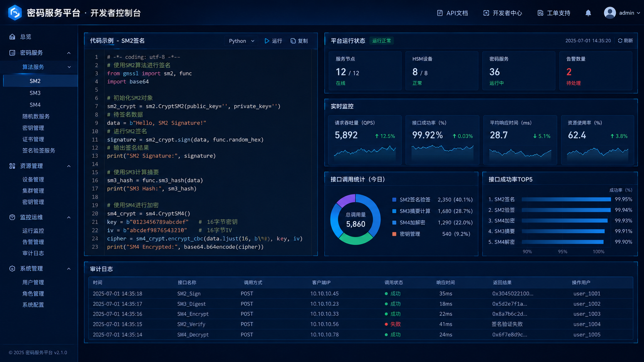
Task: Open the Python language dropdown
Action: tap(241, 41)
